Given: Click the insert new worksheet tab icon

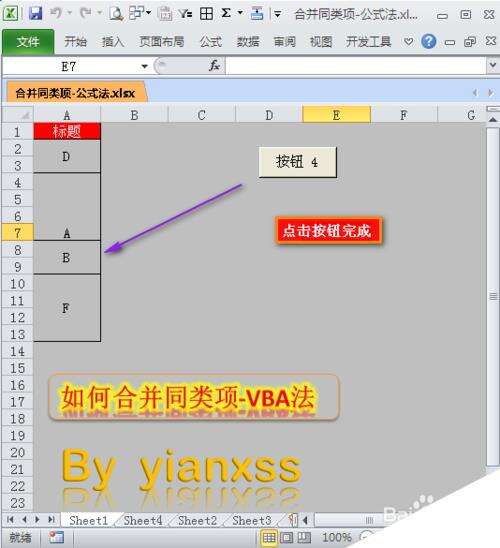Looking at the screenshot, I should 293,520.
